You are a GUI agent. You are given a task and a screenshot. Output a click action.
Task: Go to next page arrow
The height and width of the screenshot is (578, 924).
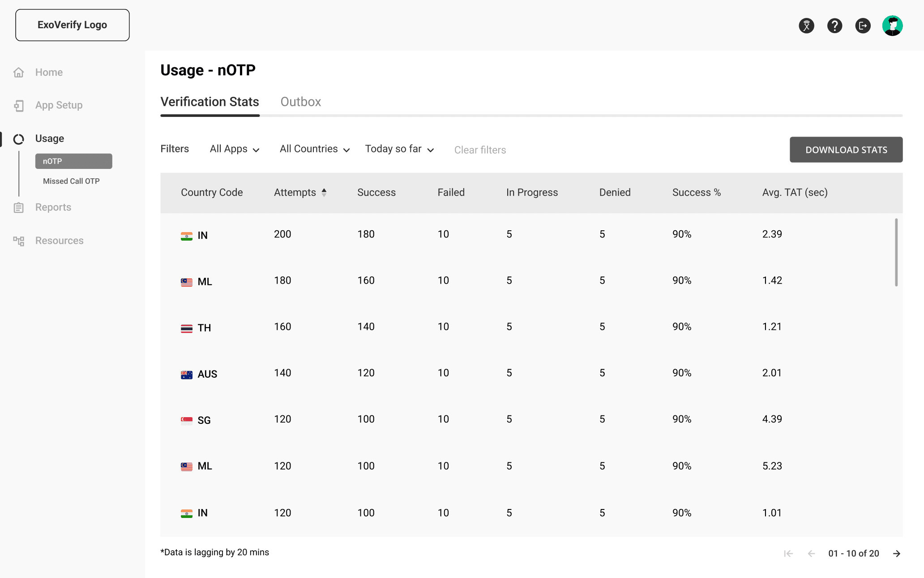(x=897, y=553)
